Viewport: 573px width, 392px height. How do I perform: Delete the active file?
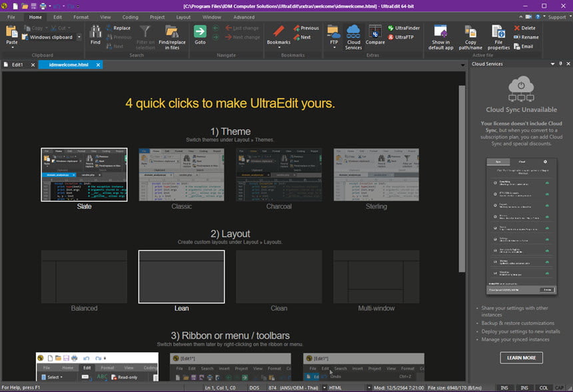[x=525, y=28]
